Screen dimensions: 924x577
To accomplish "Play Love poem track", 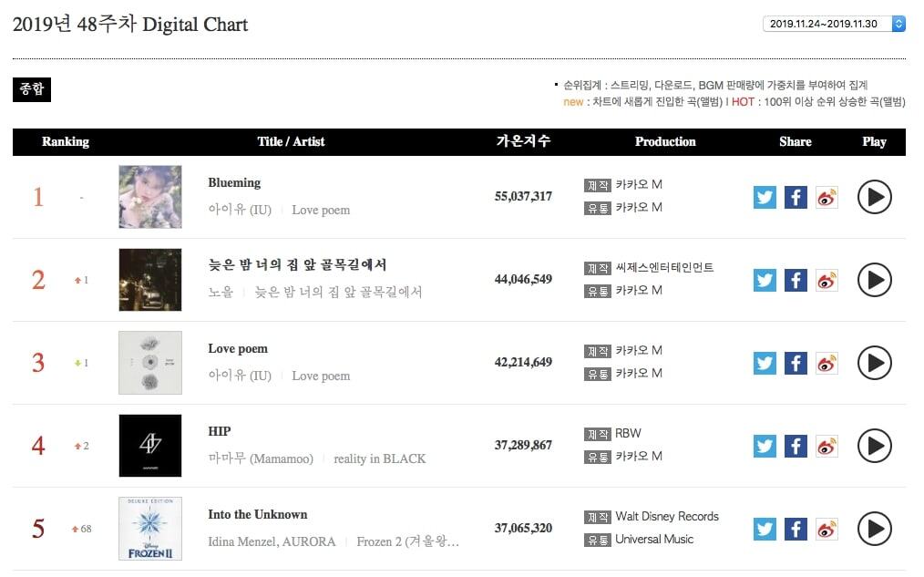I will pyautogui.click(x=874, y=363).
